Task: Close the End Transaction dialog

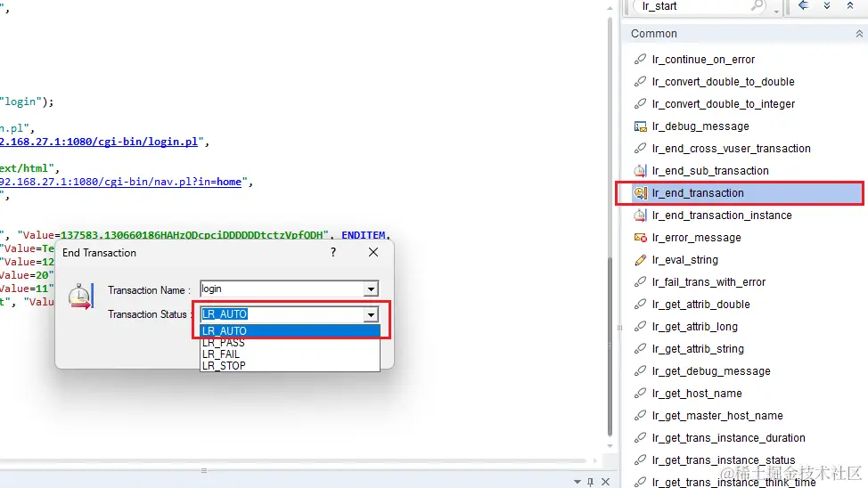Action: (x=373, y=252)
